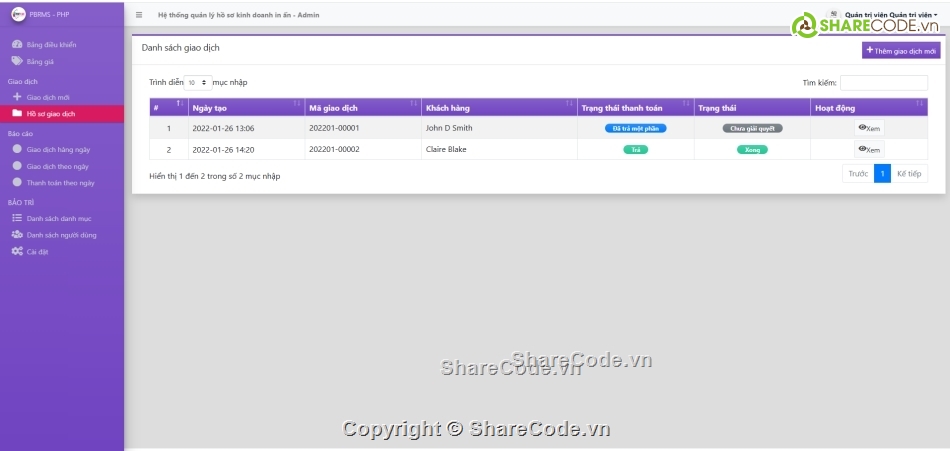This screenshot has width=950, height=451.
Task: Click the PBRMS logo in sidebar
Action: 17,14
